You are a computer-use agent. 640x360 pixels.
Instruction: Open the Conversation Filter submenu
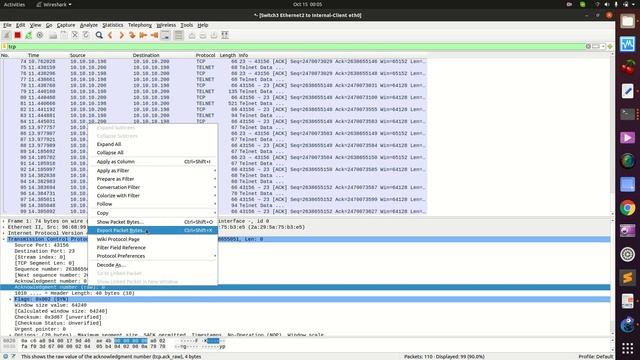pyautogui.click(x=153, y=187)
